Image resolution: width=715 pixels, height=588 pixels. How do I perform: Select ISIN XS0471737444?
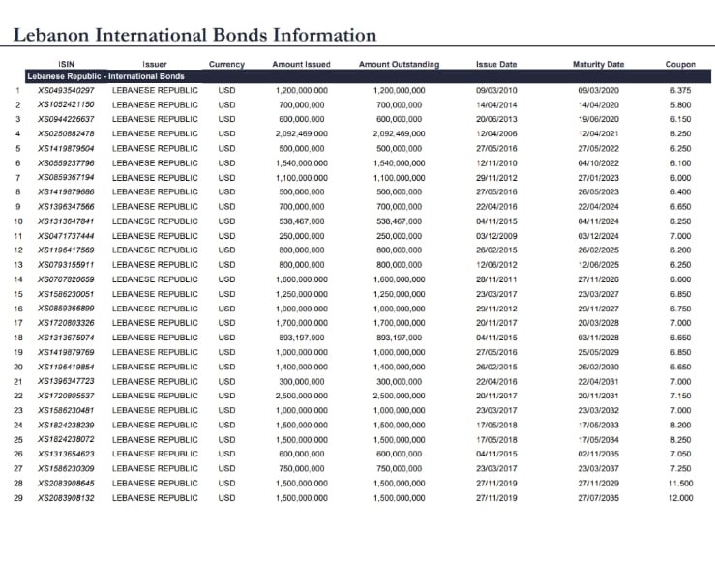click(x=66, y=236)
